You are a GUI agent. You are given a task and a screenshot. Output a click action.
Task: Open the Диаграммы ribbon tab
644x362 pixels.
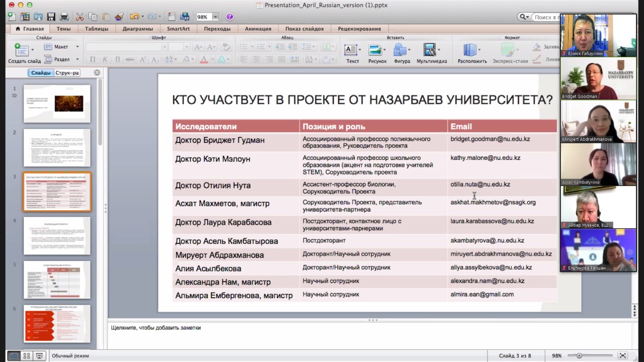pos(137,29)
